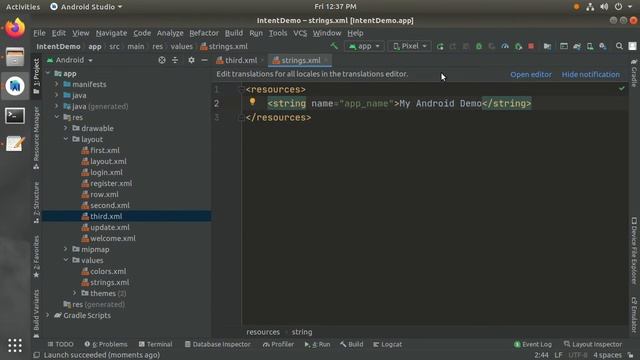This screenshot has height=360, width=640.
Task: Click the 'resources' breadcrumb below editor
Action: pos(263,332)
